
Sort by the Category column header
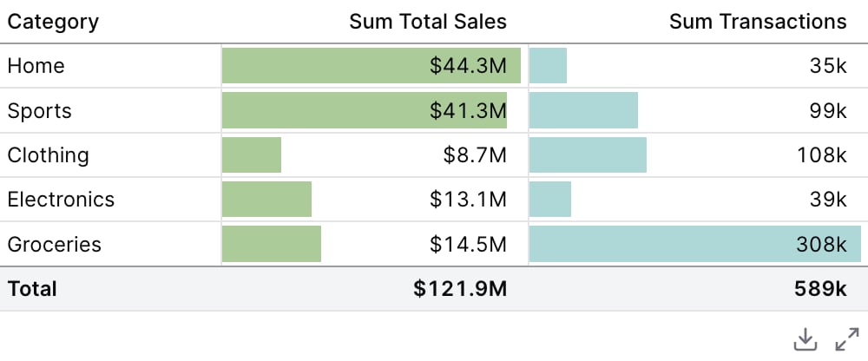53,23
